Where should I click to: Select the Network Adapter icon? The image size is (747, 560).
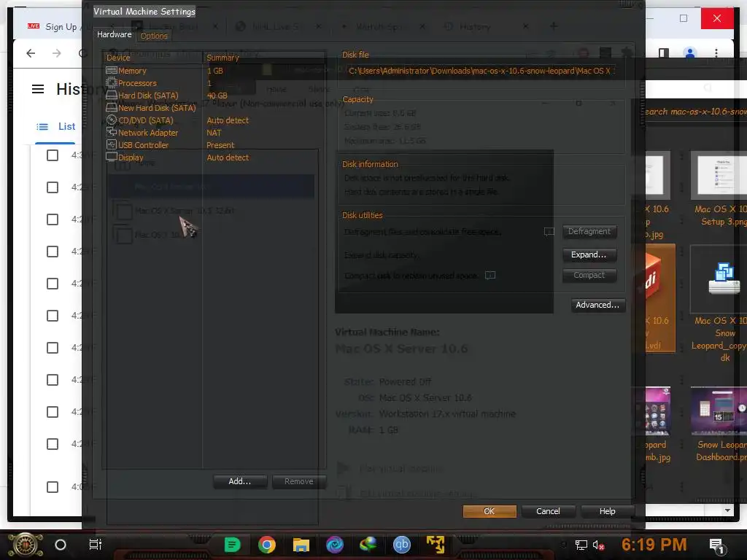point(112,132)
